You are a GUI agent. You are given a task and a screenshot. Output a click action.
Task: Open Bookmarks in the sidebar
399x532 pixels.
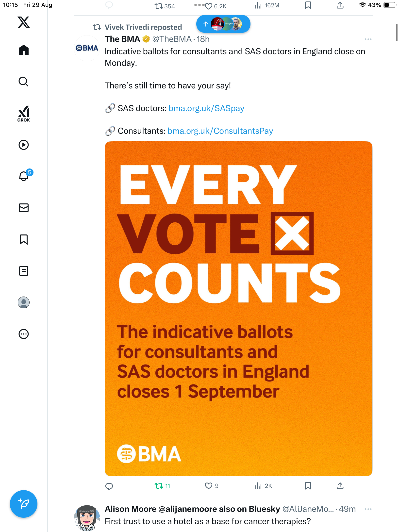point(24,239)
